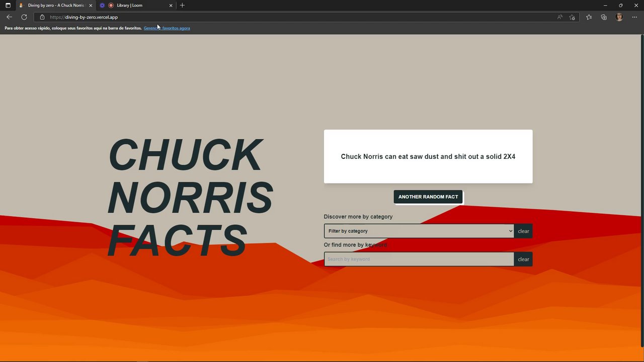Open the browser profile avatar
Image resolution: width=644 pixels, height=362 pixels.
(619, 17)
